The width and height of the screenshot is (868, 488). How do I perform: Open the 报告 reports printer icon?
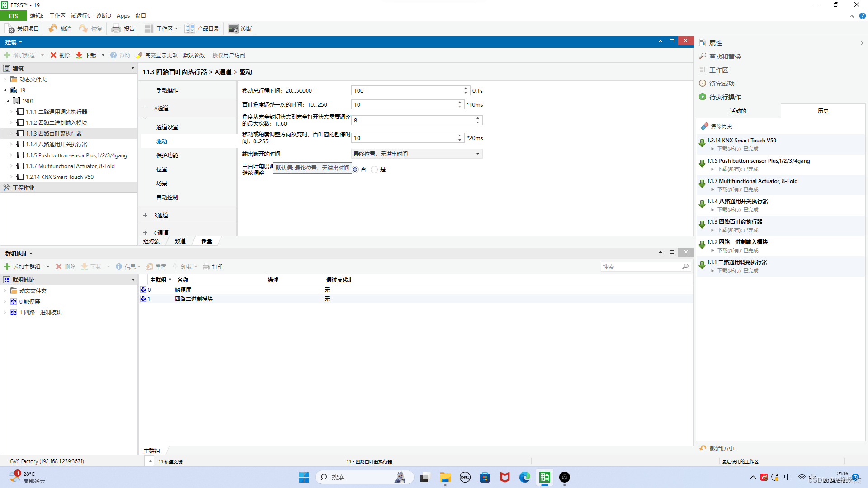(116, 28)
